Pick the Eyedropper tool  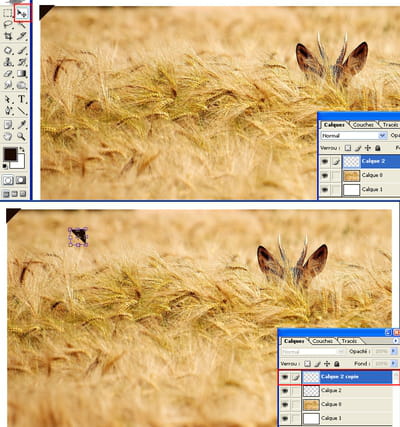(x=22, y=125)
